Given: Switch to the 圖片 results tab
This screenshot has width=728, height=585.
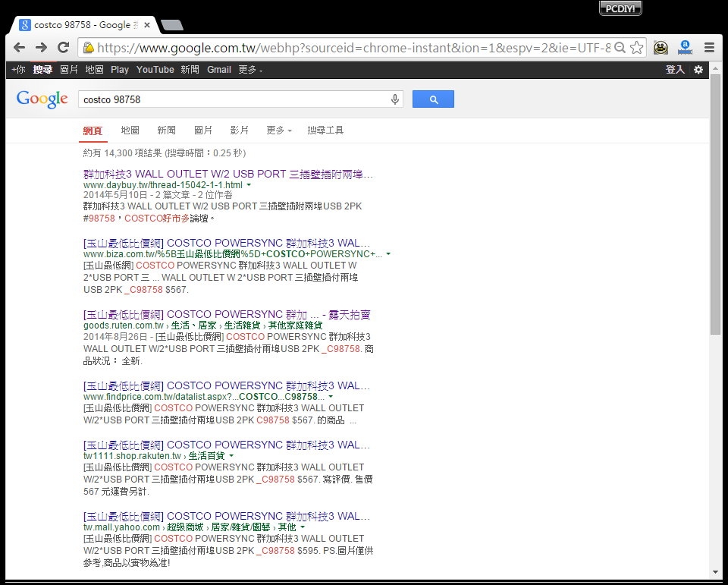Looking at the screenshot, I should [x=203, y=131].
